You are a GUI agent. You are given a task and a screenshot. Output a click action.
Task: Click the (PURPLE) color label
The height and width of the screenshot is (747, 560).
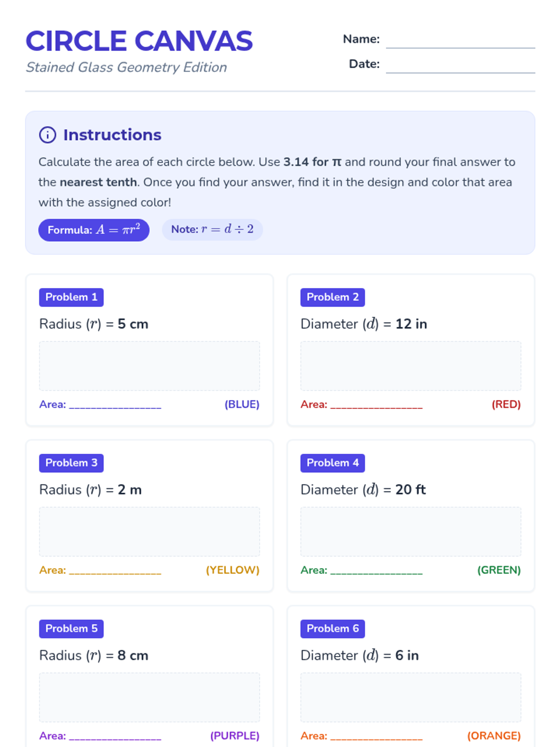coord(235,736)
